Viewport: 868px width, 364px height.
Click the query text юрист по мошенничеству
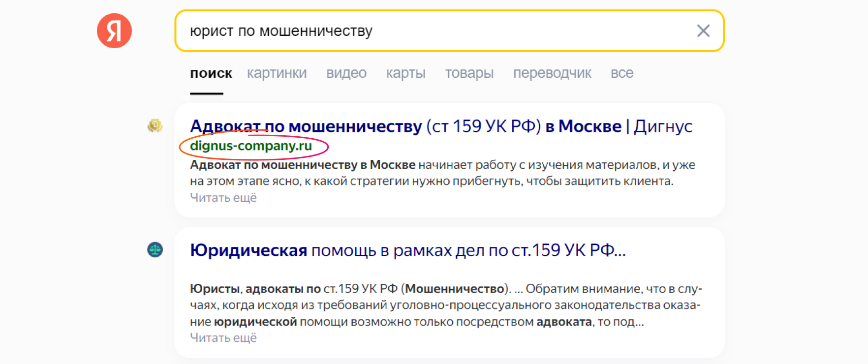[282, 31]
